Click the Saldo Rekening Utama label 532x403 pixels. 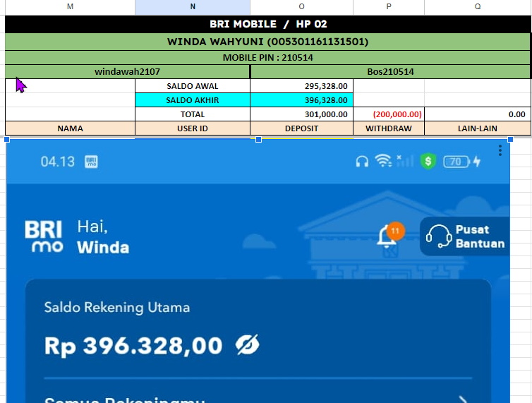click(x=117, y=308)
